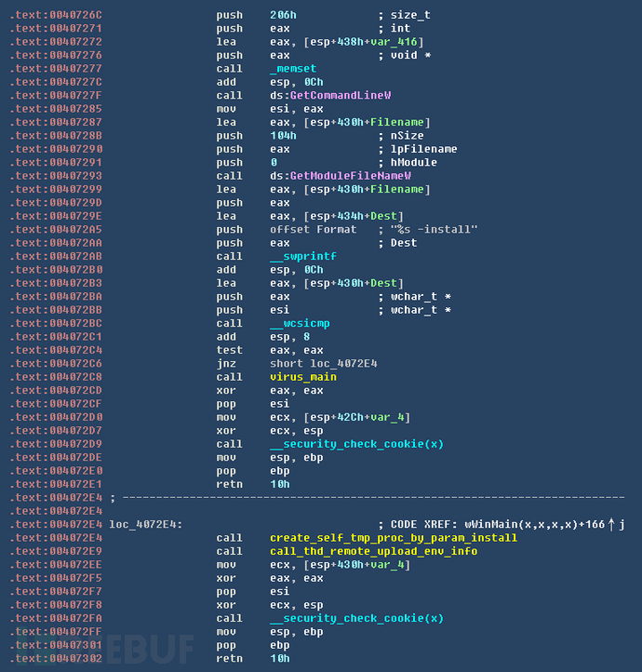Click mov esi, eax operands
The height and width of the screenshot is (672, 642).
[297, 109]
